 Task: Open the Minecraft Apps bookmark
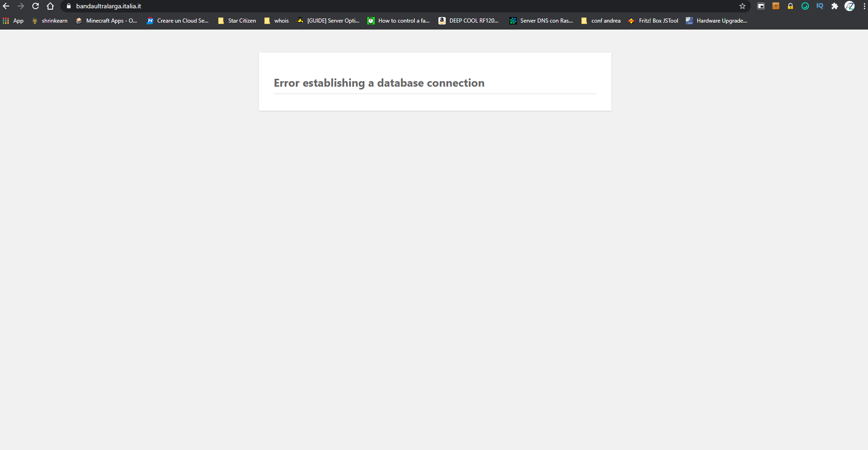[107, 21]
